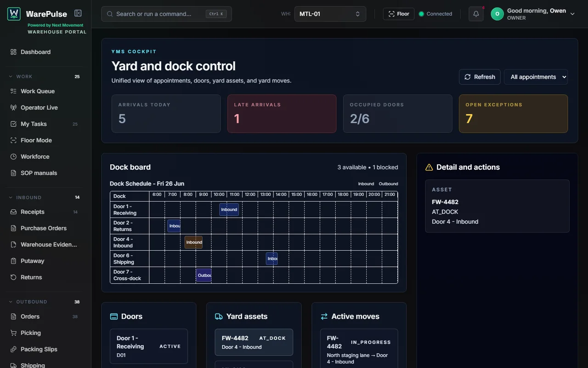Open the All appointments filter dropdown
This screenshot has width=588, height=368.
536,77
